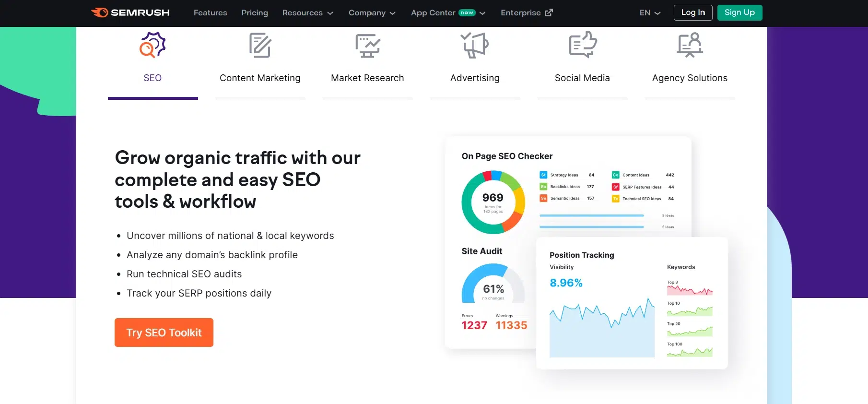Click the Technical SEO Ideas Te badge

tap(615, 199)
